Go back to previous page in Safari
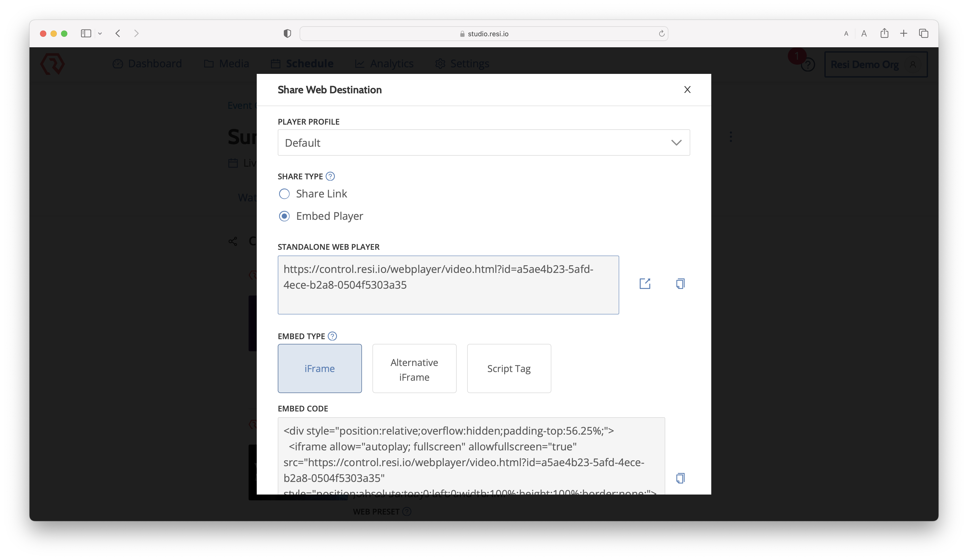 pyautogui.click(x=118, y=33)
